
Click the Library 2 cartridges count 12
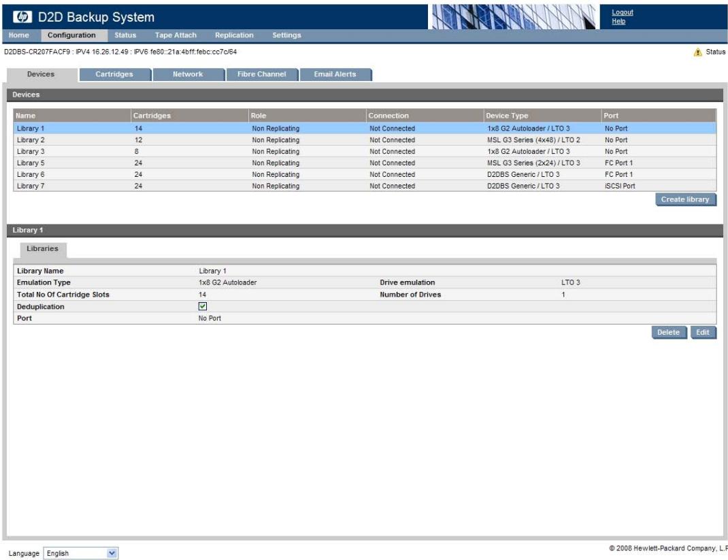[138, 139]
